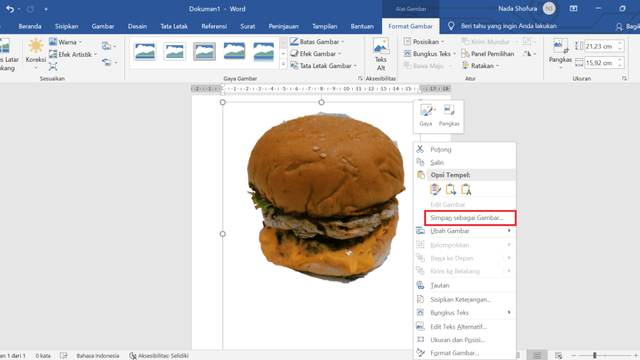Viewport: 640px width, 360px height.
Task: Open Batas Gambar border dropdown
Action: [318, 42]
